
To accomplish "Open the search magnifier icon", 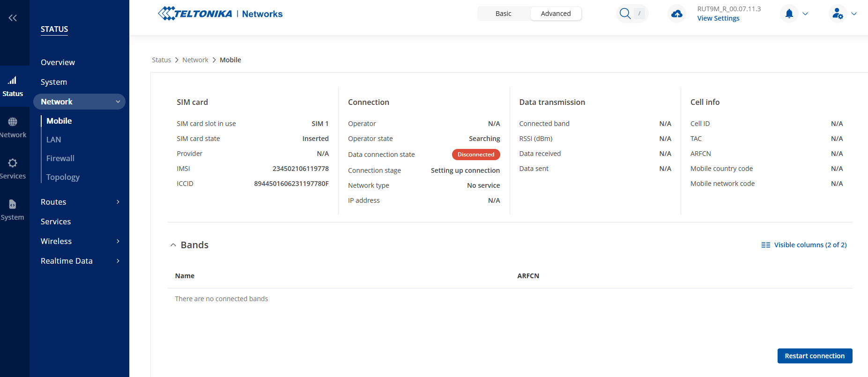I will tap(625, 14).
